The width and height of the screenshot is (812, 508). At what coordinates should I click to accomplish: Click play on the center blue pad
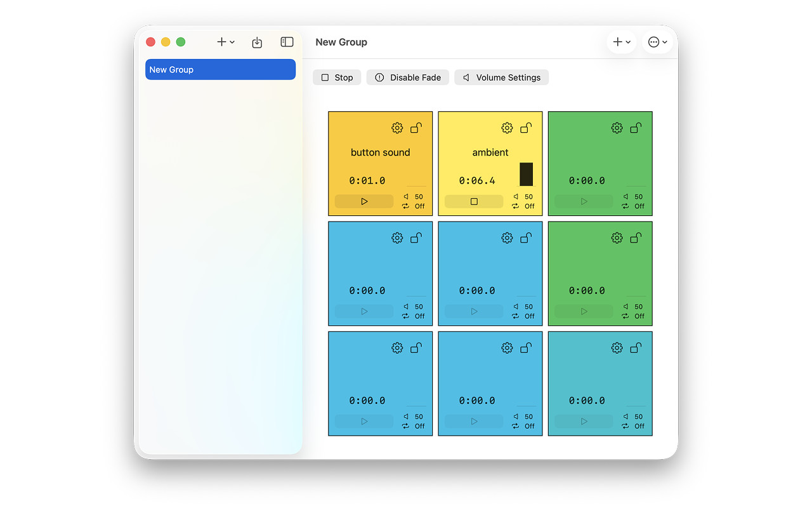pos(474,311)
